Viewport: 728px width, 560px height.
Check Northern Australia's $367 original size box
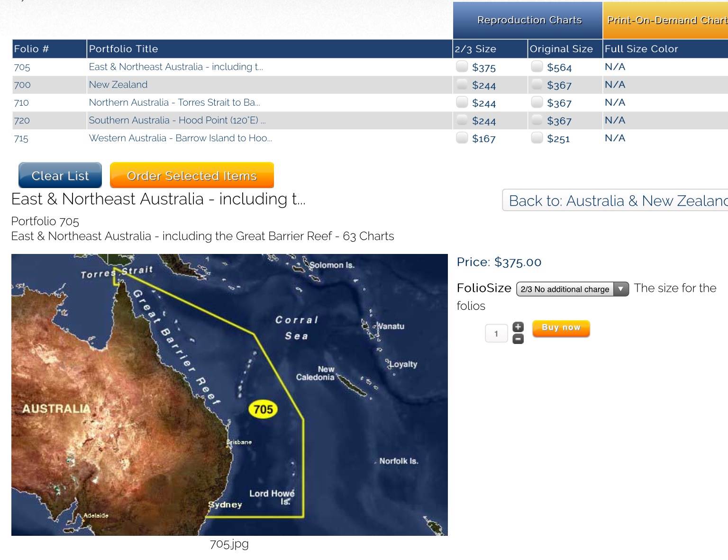(537, 102)
